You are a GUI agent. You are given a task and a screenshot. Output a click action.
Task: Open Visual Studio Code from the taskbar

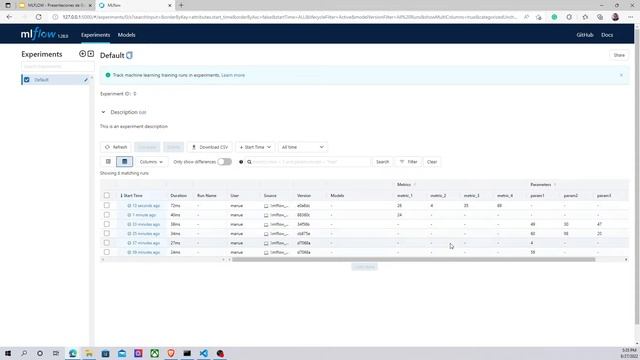click(204, 353)
